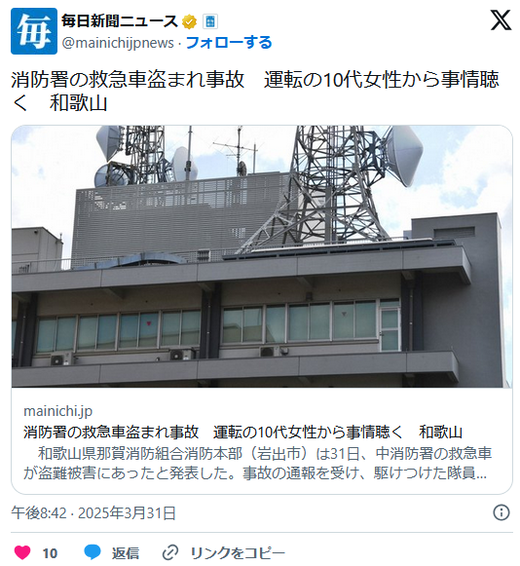
Task: Click the article summary description text
Action: coord(257,463)
